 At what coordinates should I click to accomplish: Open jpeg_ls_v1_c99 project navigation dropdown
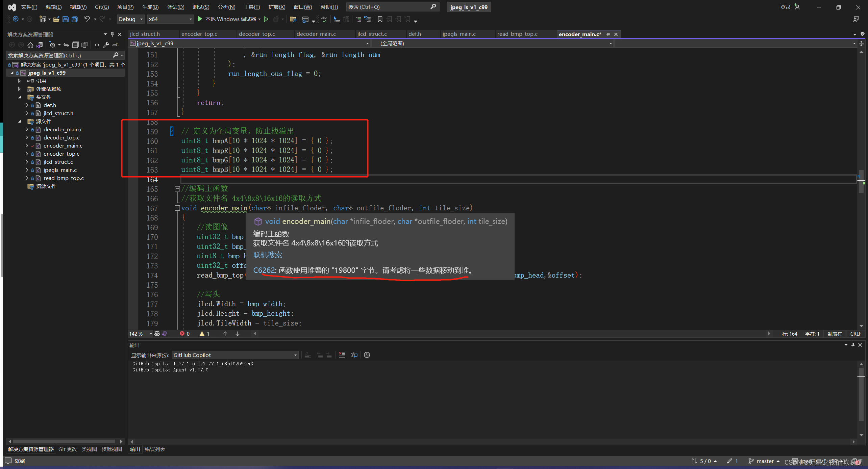pos(249,43)
